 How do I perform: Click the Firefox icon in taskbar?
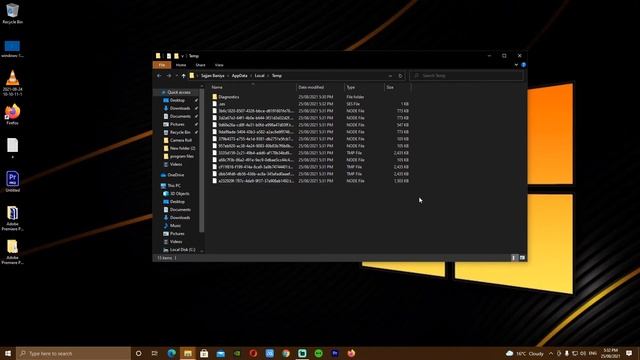coord(351,353)
